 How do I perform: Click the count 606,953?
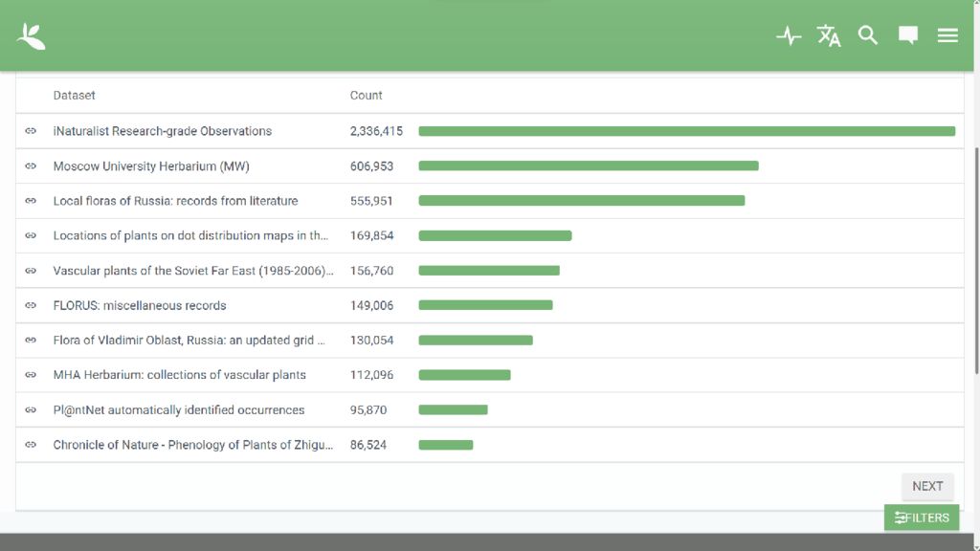(371, 166)
